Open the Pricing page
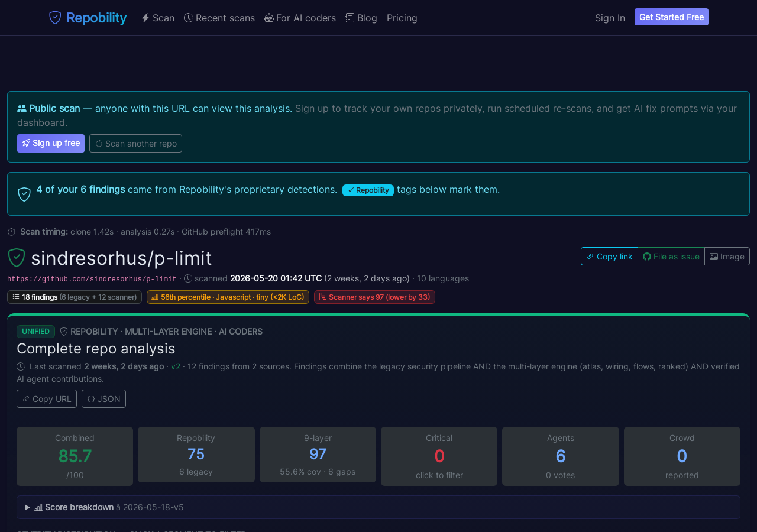The height and width of the screenshot is (532, 757). [x=402, y=18]
